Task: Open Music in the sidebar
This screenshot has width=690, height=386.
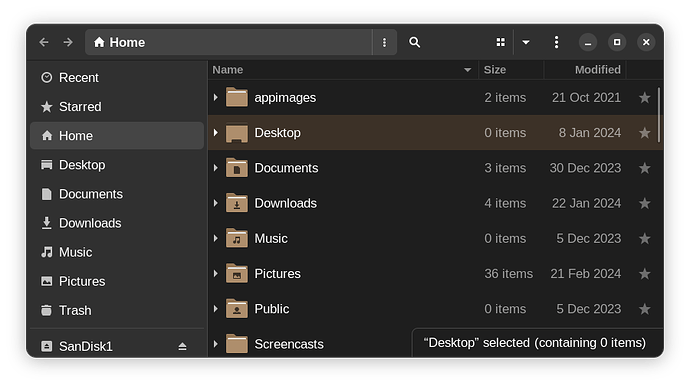Action: (x=117, y=252)
